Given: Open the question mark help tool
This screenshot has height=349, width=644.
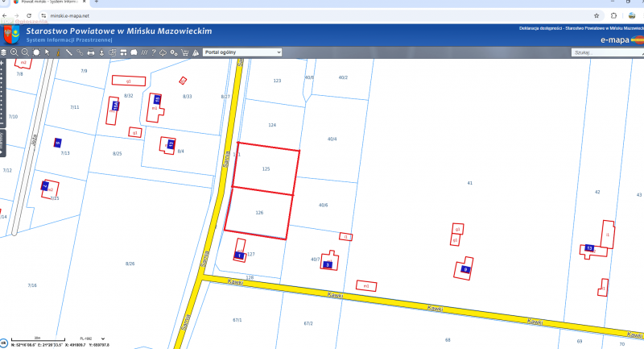Looking at the screenshot, I should 153,52.
